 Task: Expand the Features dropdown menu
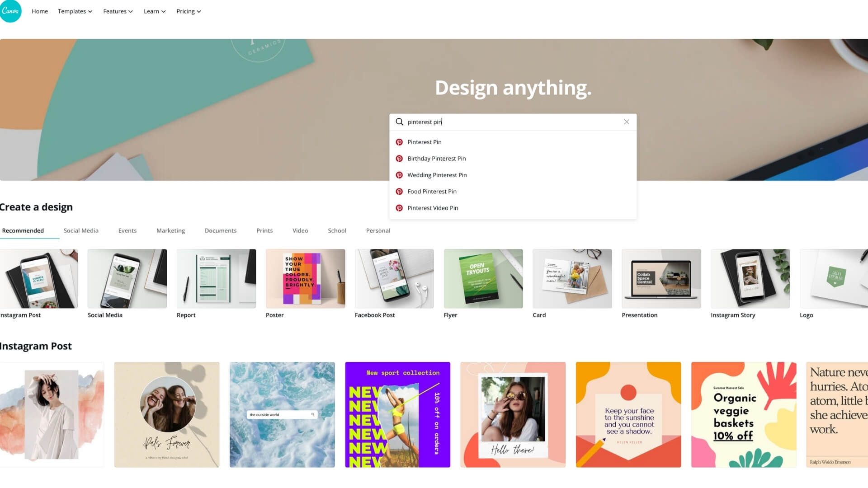point(118,11)
